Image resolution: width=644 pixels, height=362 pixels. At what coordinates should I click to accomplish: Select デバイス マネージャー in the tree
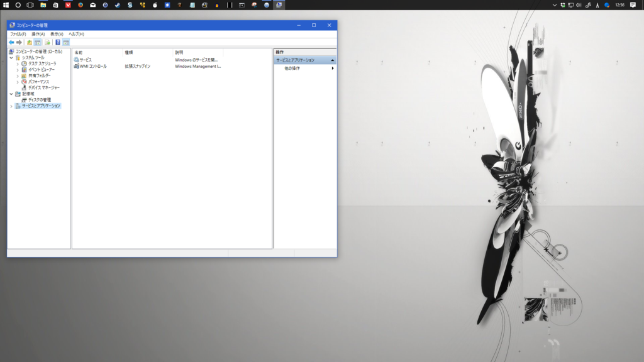click(44, 88)
